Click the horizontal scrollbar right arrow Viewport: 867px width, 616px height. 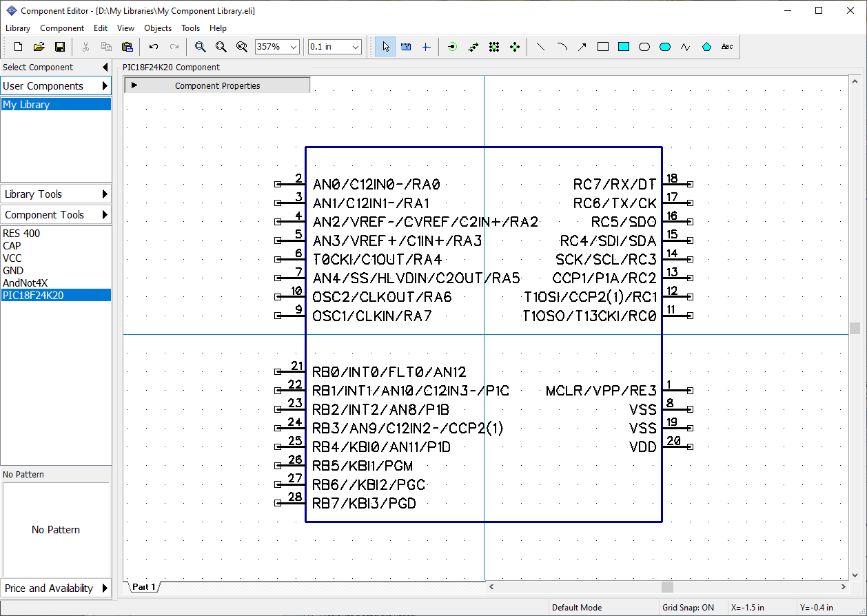click(844, 587)
